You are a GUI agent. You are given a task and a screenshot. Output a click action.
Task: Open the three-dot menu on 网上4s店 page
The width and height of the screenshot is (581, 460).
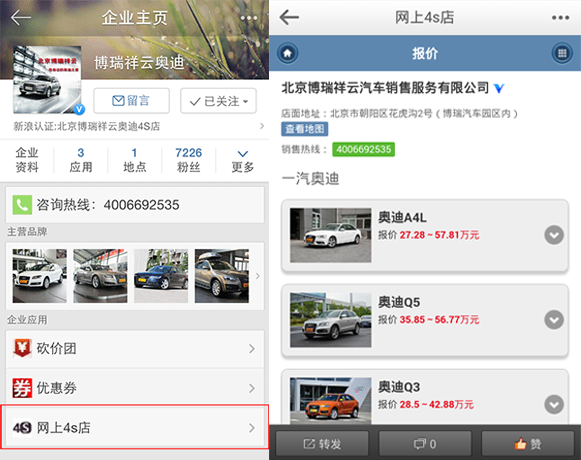click(x=560, y=17)
